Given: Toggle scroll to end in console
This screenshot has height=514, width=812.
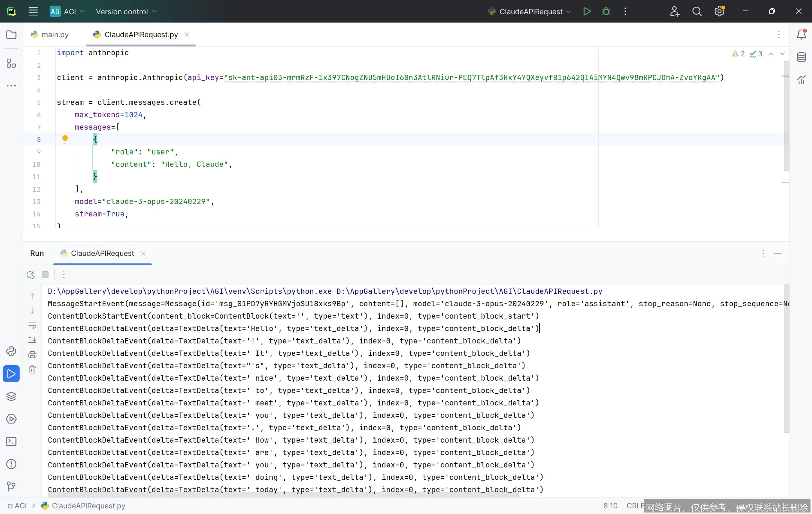Looking at the screenshot, I should 32,340.
